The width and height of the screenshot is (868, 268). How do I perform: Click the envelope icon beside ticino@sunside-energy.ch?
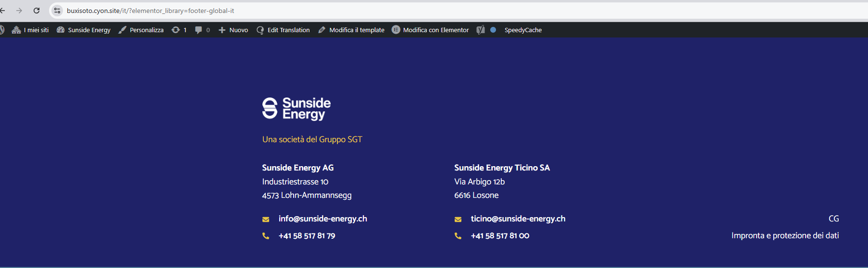458,219
